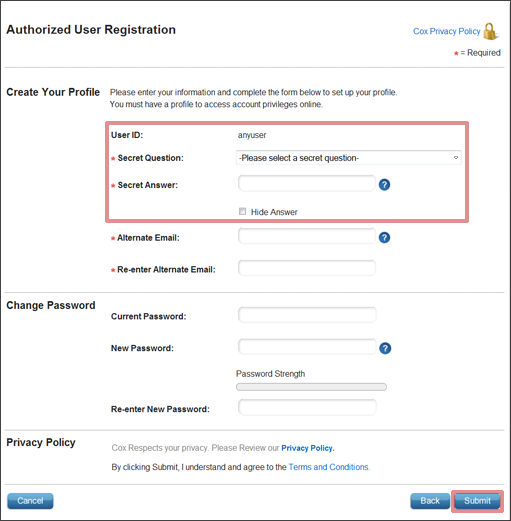This screenshot has height=521, width=511.
Task: Open the Cox Privacy Policy link
Action: click(446, 31)
